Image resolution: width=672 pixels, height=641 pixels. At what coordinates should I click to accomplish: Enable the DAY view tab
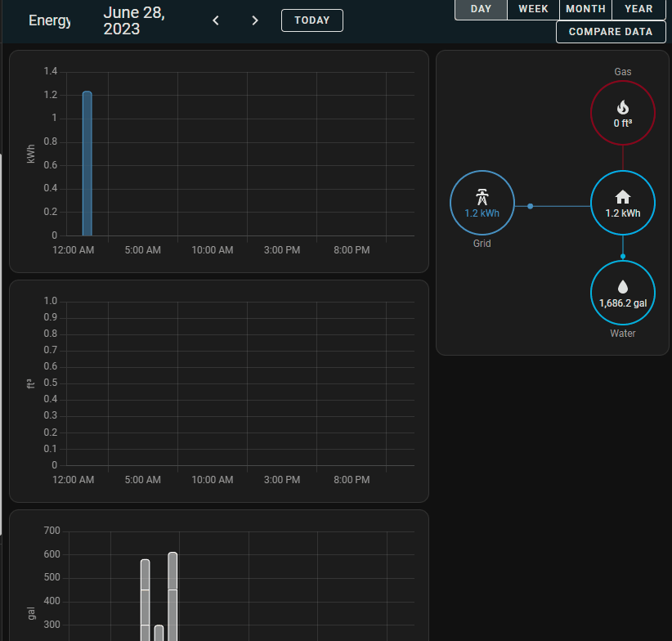(x=481, y=9)
